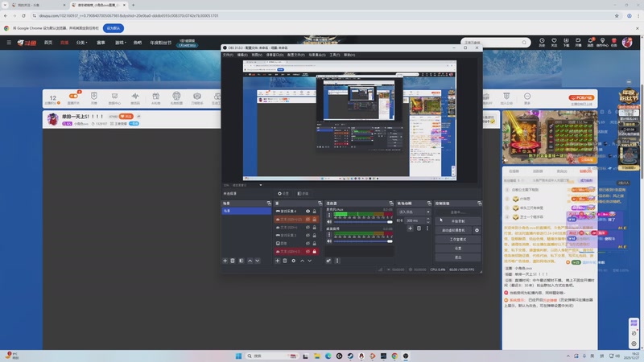Open scene filters in the scenes toolbar
The width and height of the screenshot is (644, 362).
(241, 261)
